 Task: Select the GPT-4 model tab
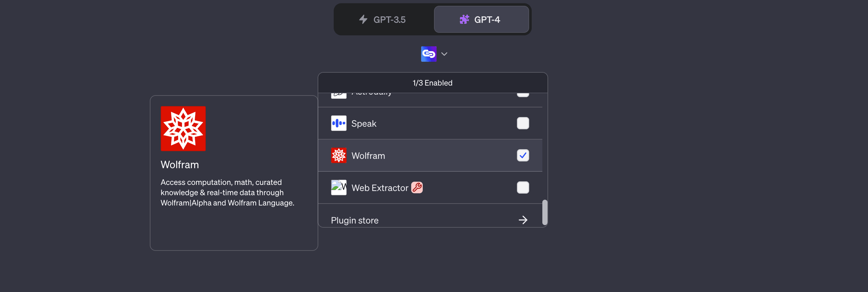pos(481,19)
